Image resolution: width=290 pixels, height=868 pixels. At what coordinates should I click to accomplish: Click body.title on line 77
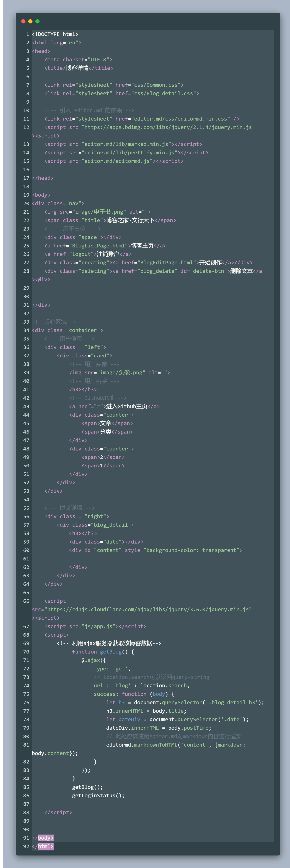(168, 711)
